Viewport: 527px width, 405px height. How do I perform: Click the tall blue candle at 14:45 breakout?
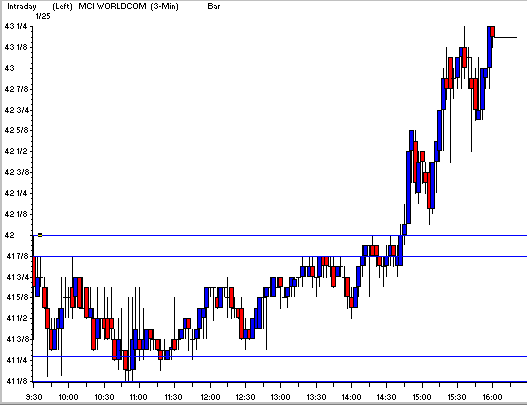(409, 187)
